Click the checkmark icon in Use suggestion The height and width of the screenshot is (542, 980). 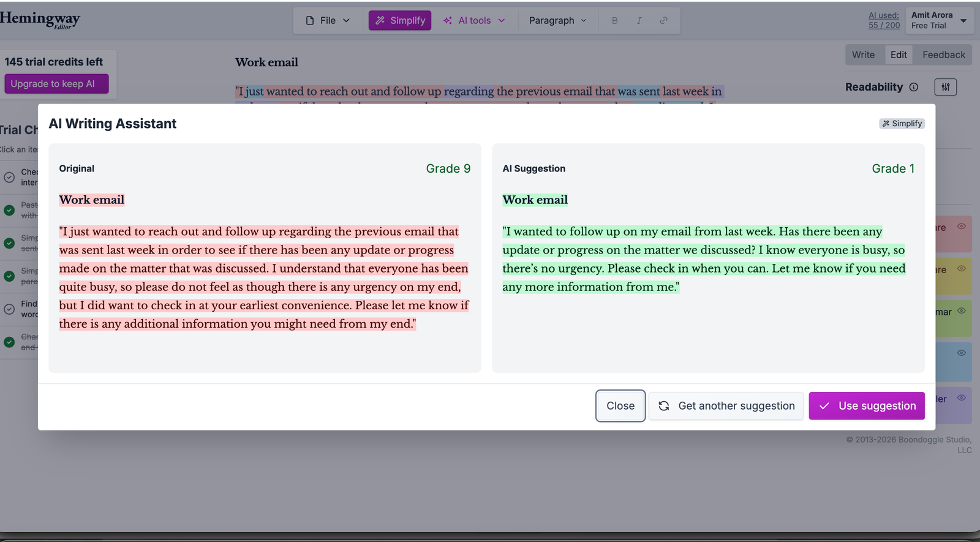[x=824, y=406]
